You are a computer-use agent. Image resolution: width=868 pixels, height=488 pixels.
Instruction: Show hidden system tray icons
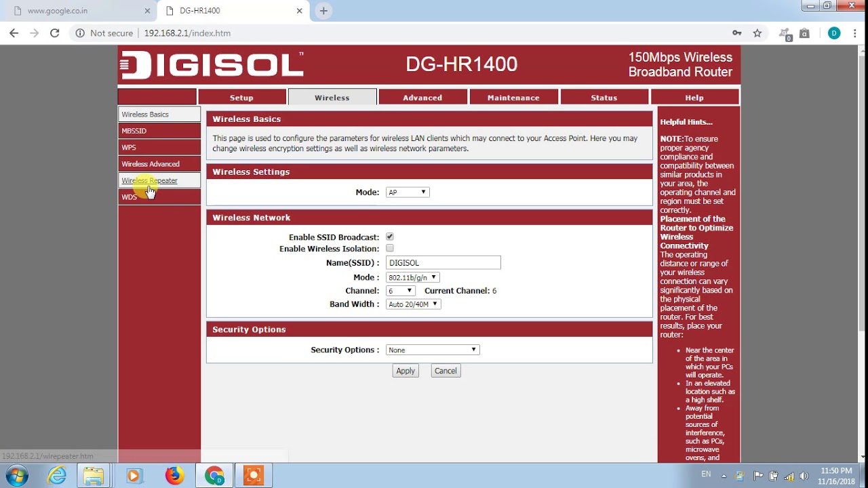(x=724, y=476)
